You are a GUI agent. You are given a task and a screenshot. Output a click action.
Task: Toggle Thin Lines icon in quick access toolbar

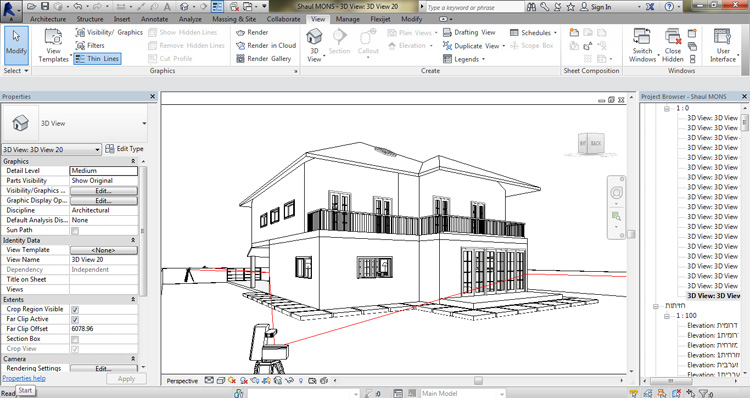click(217, 7)
